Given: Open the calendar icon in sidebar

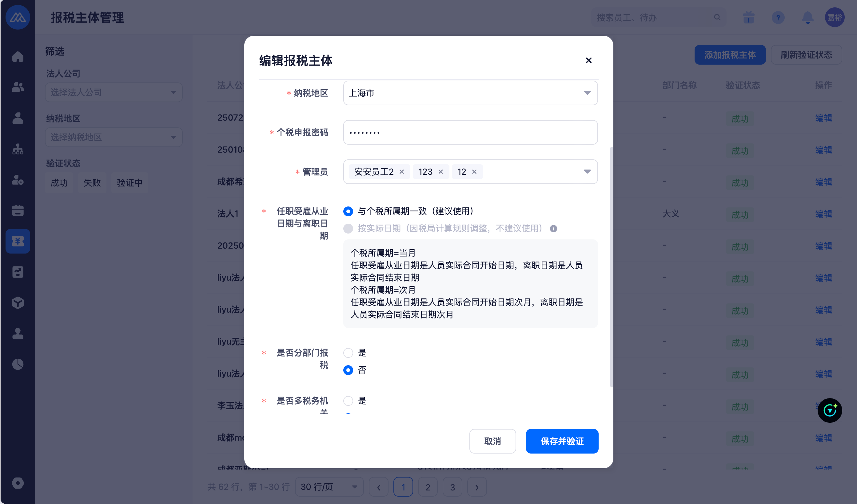Looking at the screenshot, I should click(x=18, y=210).
